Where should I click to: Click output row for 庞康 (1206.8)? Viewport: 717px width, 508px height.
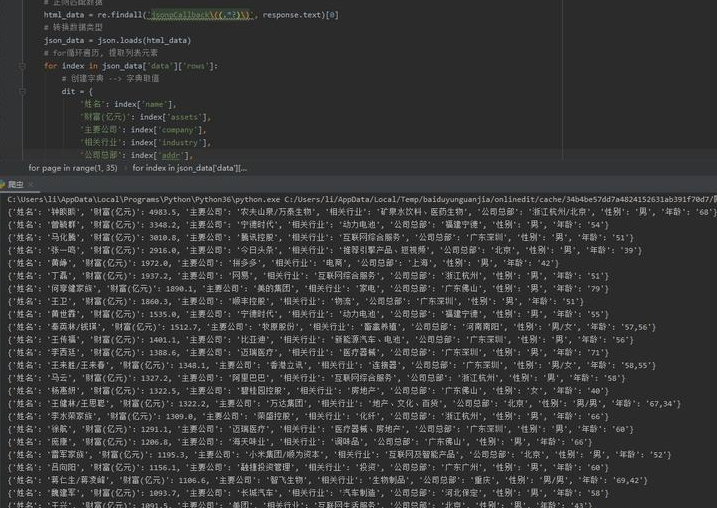[x=300, y=443]
